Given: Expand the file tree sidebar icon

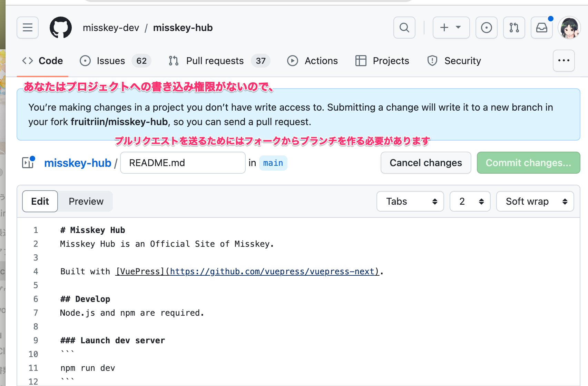Looking at the screenshot, I should (x=28, y=163).
